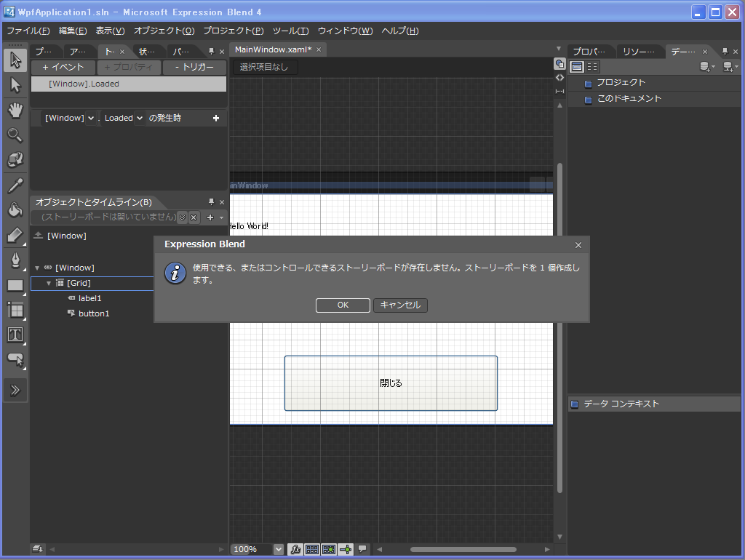Close the Expression Blend dialog

tap(578, 245)
